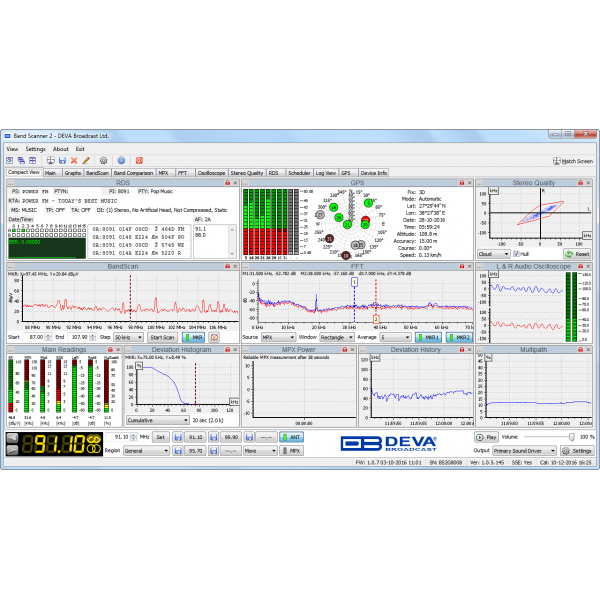Lock the Multipath panel padlock
This screenshot has height=600, width=600.
point(580,350)
